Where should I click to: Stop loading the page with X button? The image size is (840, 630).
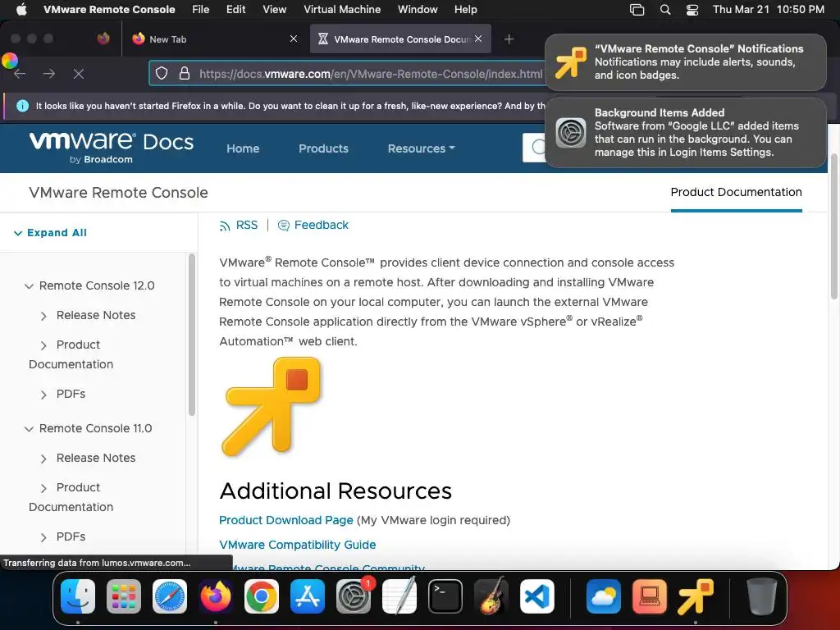point(79,73)
